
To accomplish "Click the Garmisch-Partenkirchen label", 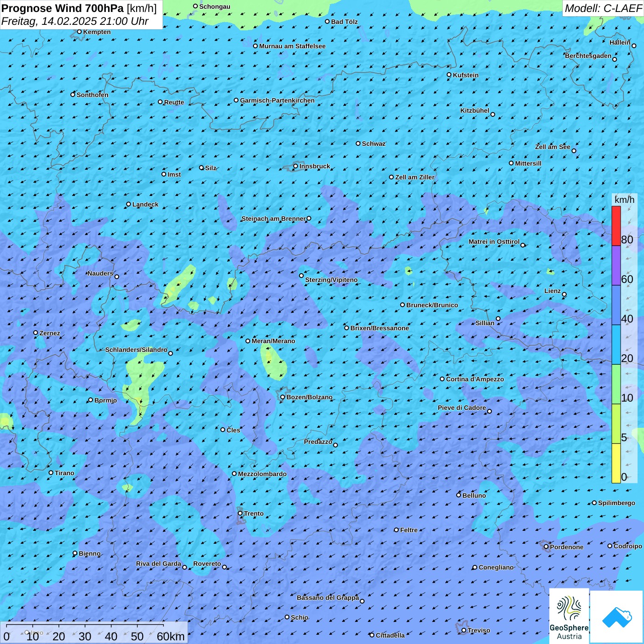I will point(277,100).
